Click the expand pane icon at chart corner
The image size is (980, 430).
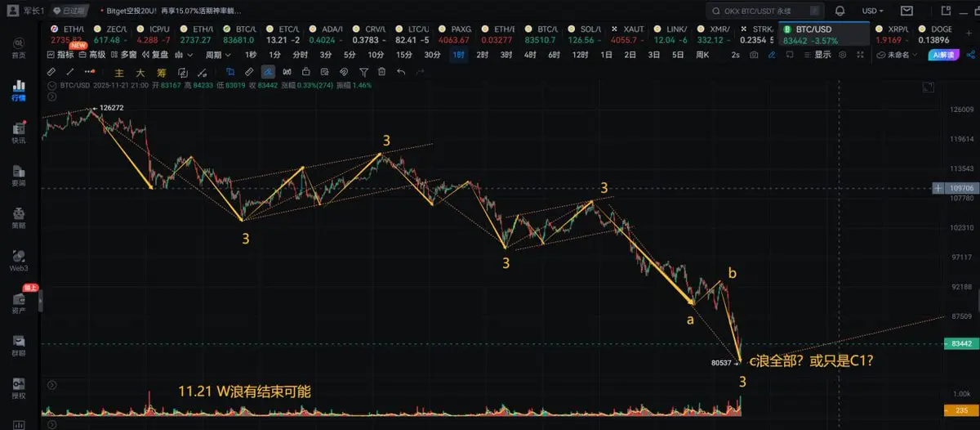pos(929,87)
